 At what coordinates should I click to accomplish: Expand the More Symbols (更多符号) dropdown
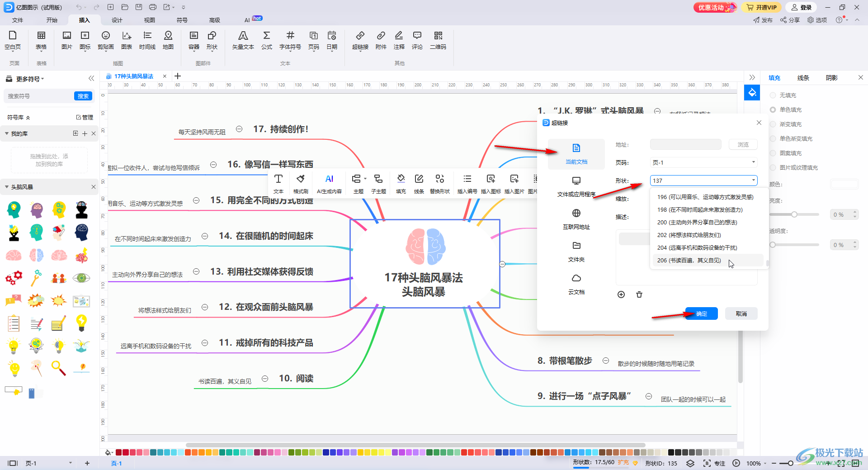tap(30, 79)
